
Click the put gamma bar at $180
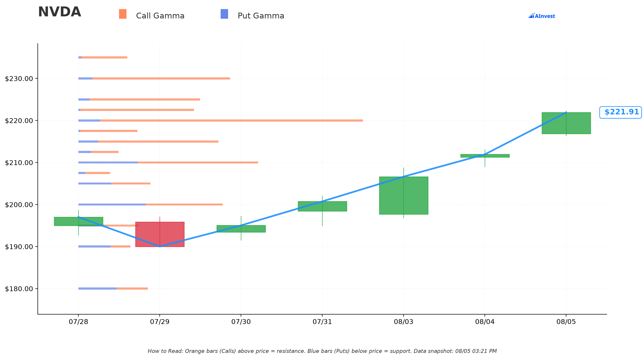97,289
